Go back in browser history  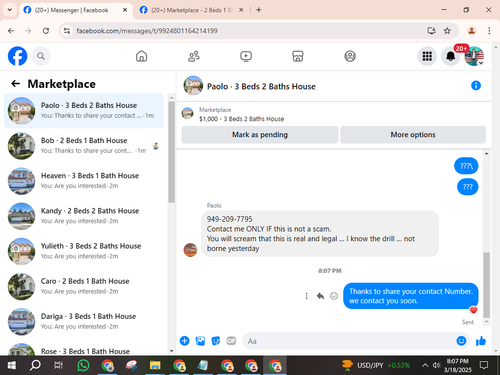(11, 31)
